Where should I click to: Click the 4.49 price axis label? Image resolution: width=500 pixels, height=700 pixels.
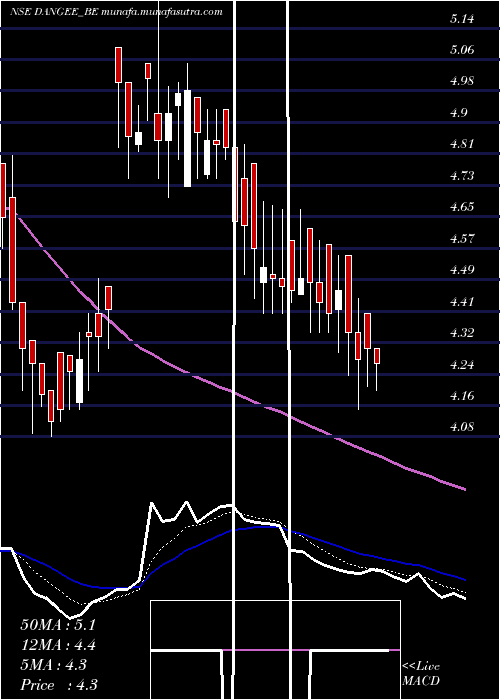coord(462,270)
